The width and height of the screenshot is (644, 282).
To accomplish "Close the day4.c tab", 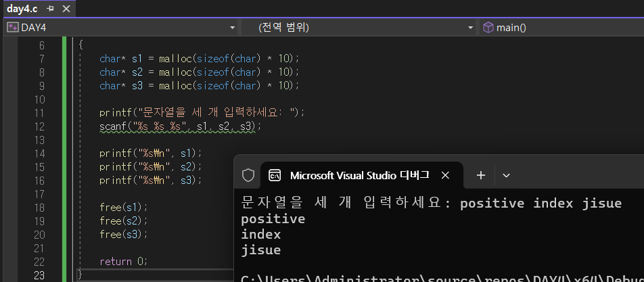I will click(x=66, y=9).
